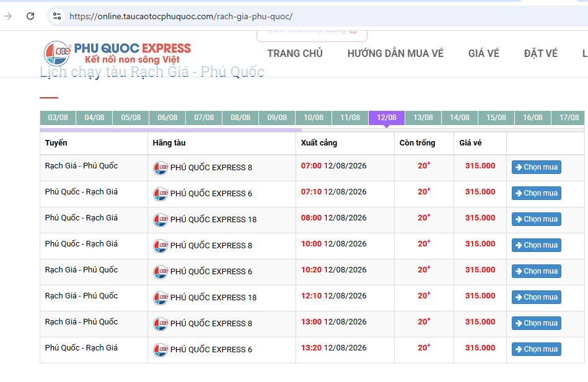Click 20+ seats in 10:20 row
Screen dimensions: 588x382
pos(424,269)
